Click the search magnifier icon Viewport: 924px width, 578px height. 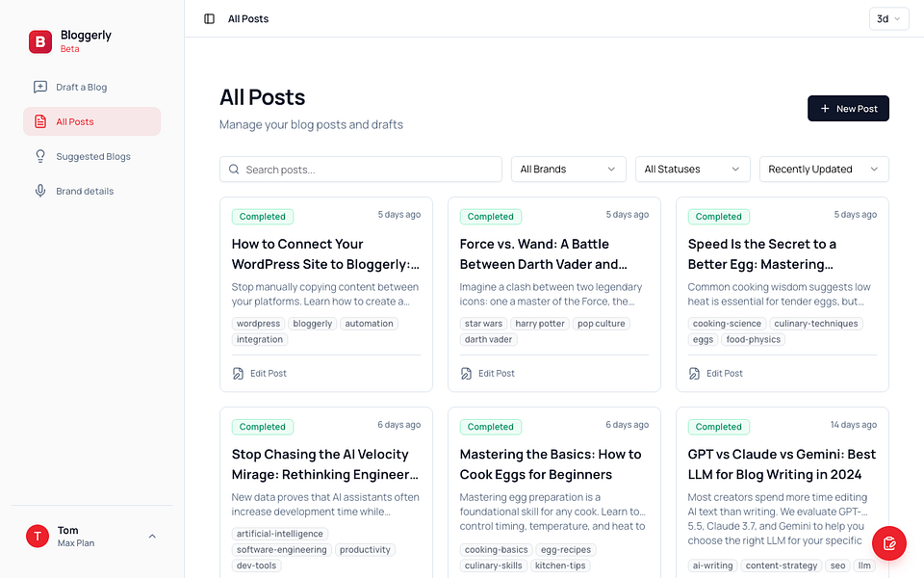[234, 170]
